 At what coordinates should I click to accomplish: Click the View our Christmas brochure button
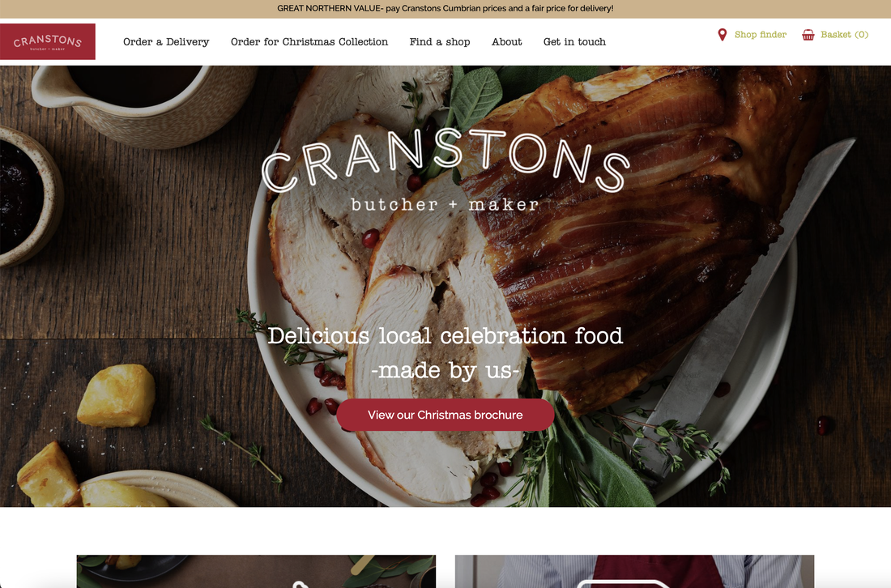445,415
